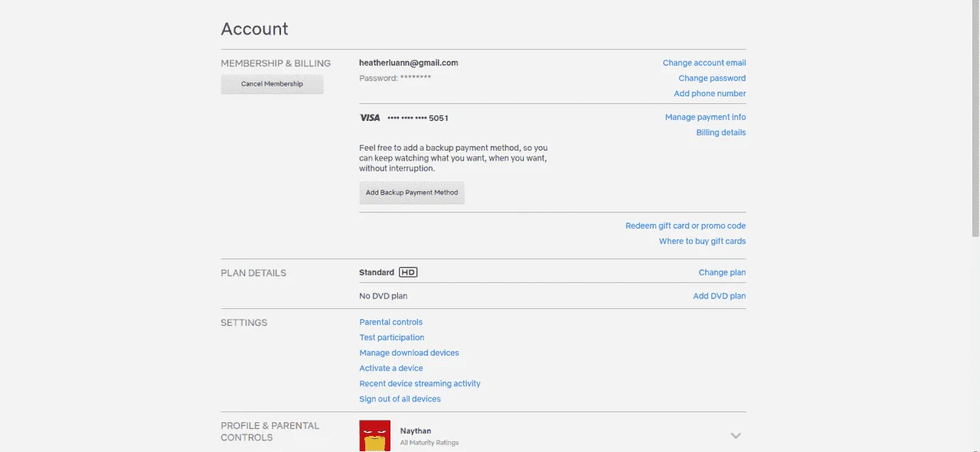Click the PLAN DETAILS section label
The image size is (980, 452).
pyautogui.click(x=253, y=273)
